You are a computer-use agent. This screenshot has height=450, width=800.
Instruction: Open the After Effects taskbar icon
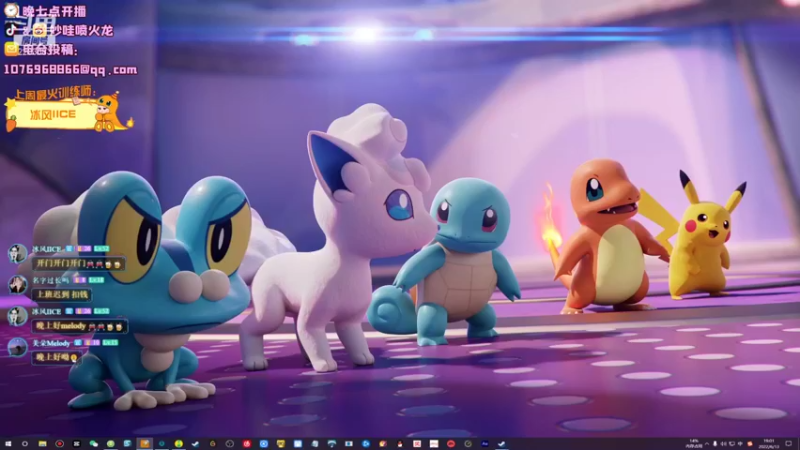(x=485, y=444)
